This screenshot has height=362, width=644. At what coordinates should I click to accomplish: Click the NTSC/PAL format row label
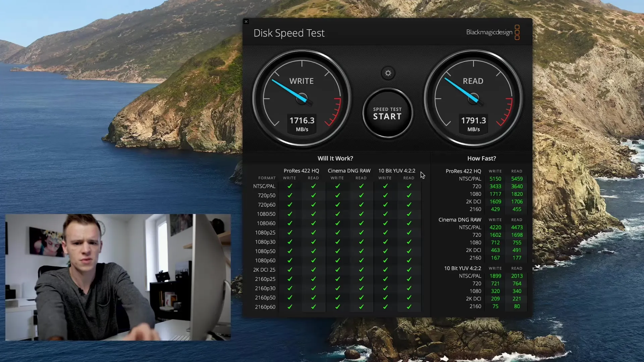264,186
